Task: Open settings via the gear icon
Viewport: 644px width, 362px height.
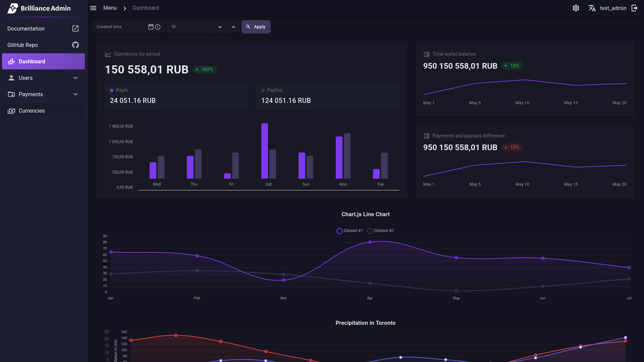Action: pos(576,8)
